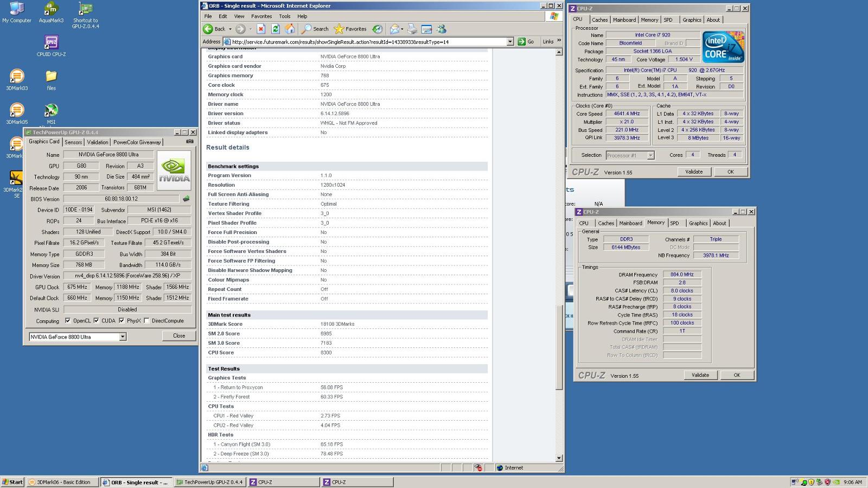Open the Forward button history dropdown arrow
Screen dimensions: 868x488
pos(251,29)
